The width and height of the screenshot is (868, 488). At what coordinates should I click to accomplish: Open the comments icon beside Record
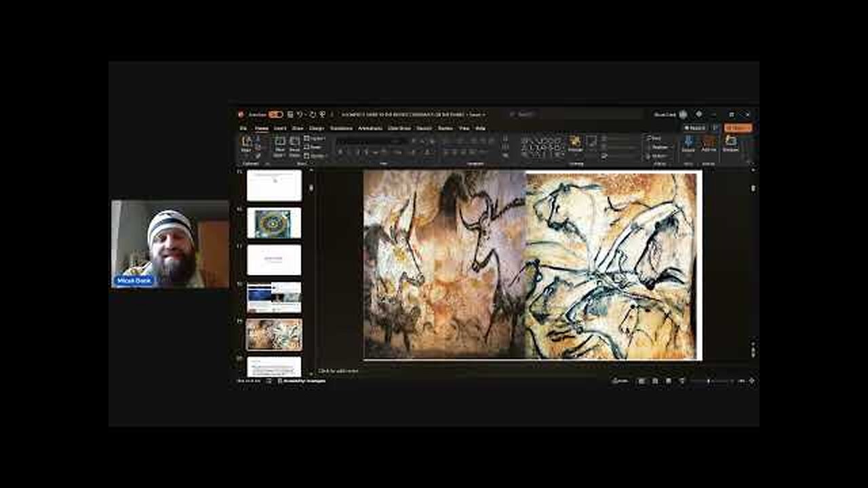[715, 127]
